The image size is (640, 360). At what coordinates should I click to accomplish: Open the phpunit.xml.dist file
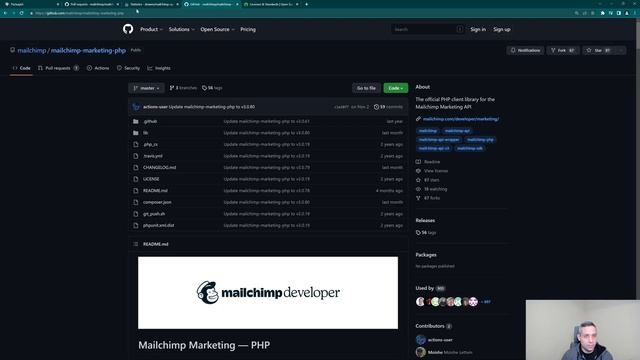(x=158, y=225)
